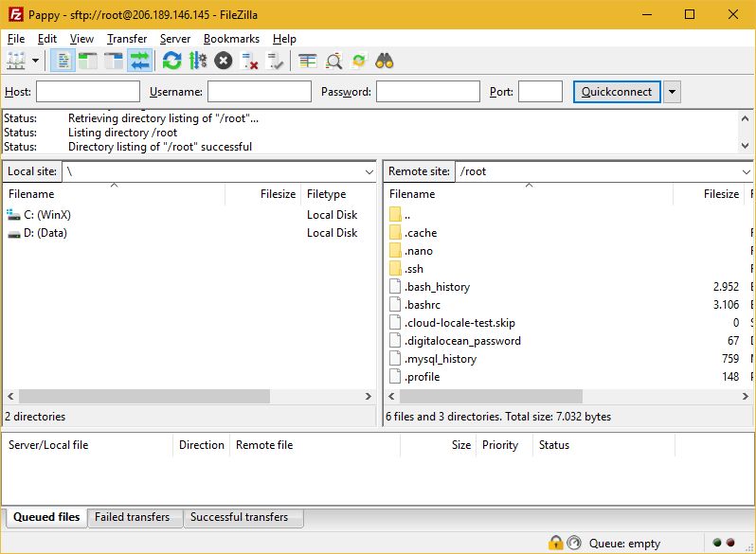756x554 pixels.
Task: Toggle processing of transfer queue
Action: coord(198,62)
